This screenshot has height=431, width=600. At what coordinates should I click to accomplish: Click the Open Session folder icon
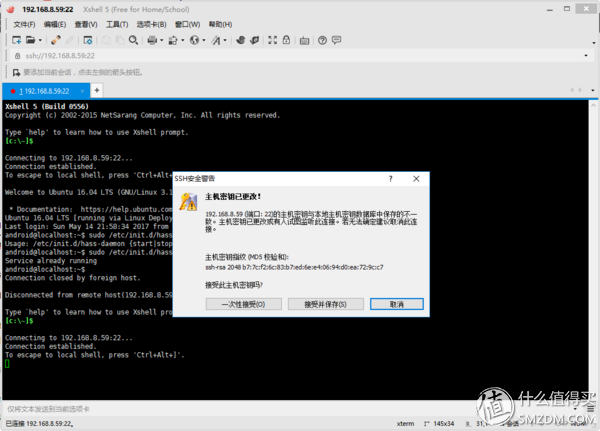click(x=30, y=40)
